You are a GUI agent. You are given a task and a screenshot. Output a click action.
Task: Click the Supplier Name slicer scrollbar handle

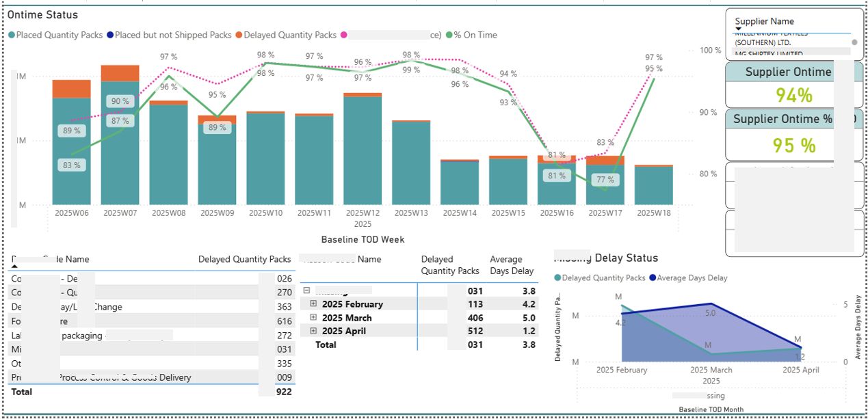(854, 42)
